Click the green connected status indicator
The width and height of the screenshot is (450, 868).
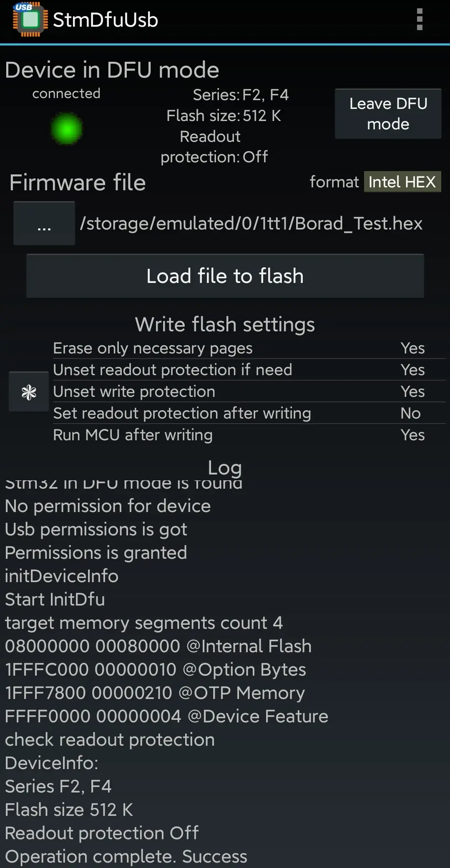tap(66, 129)
